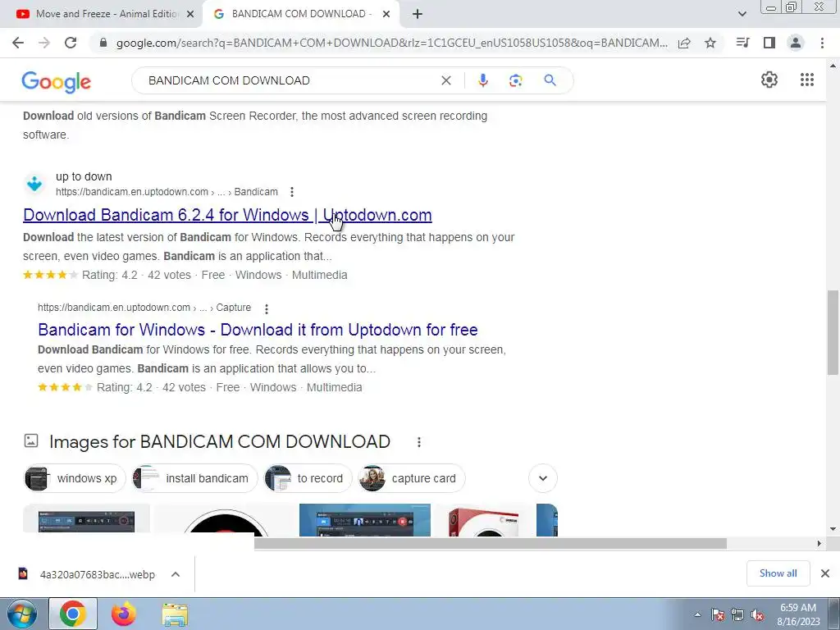This screenshot has height=630, width=840.
Task: Clear the Google search box
Action: tap(445, 80)
